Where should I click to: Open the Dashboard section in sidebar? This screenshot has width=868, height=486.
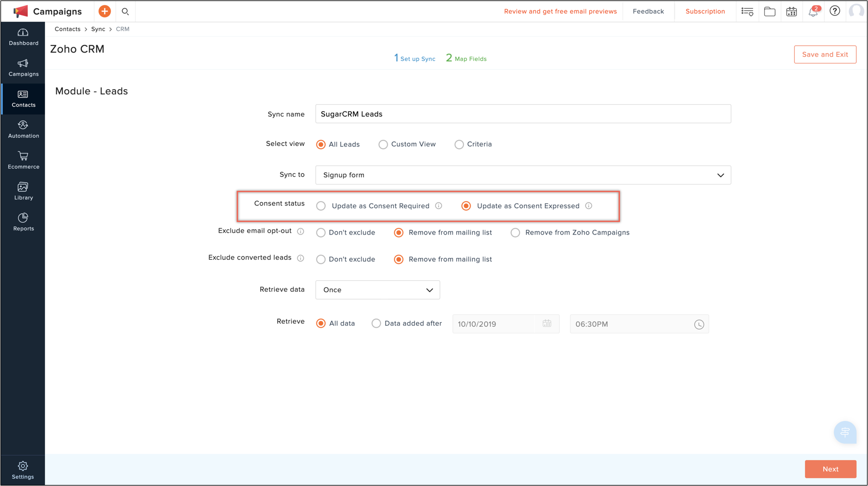[x=23, y=37]
